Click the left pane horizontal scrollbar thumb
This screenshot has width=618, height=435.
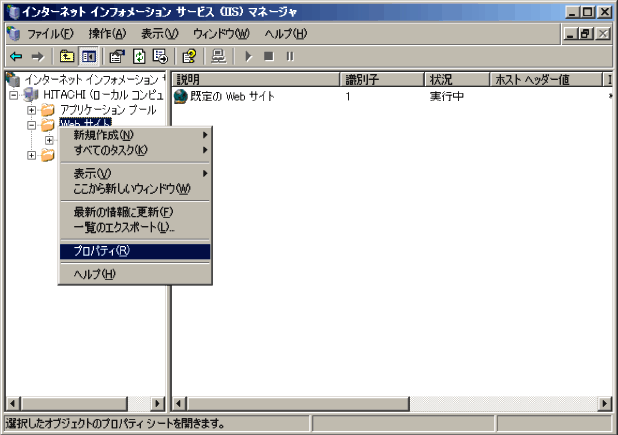coord(74,403)
